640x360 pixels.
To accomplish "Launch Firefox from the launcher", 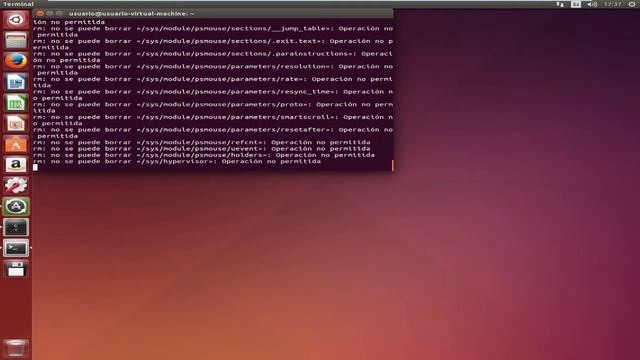I will 16,61.
